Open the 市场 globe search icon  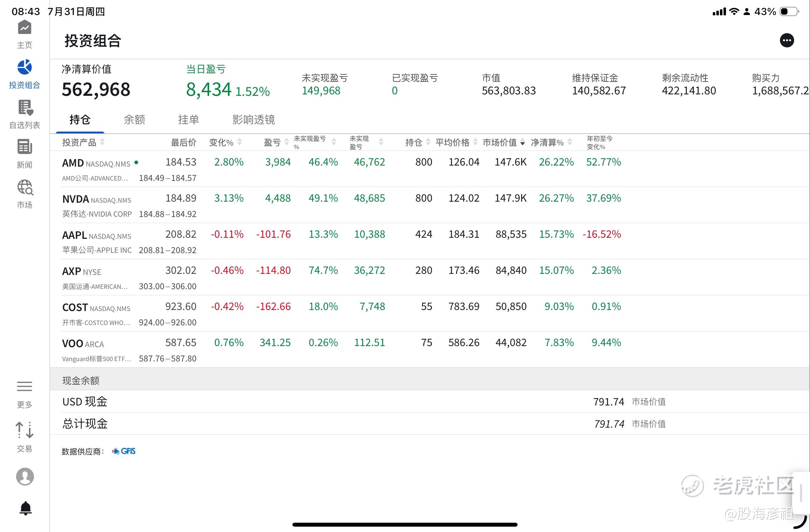pyautogui.click(x=25, y=187)
